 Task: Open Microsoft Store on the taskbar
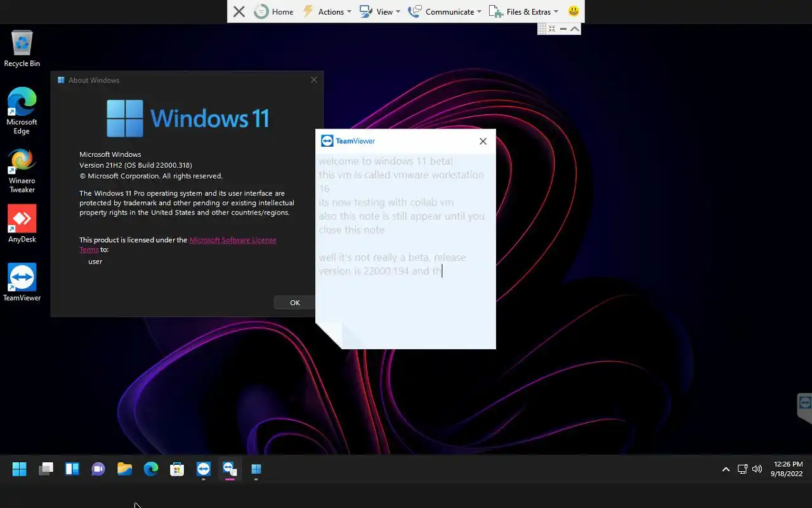pos(177,469)
